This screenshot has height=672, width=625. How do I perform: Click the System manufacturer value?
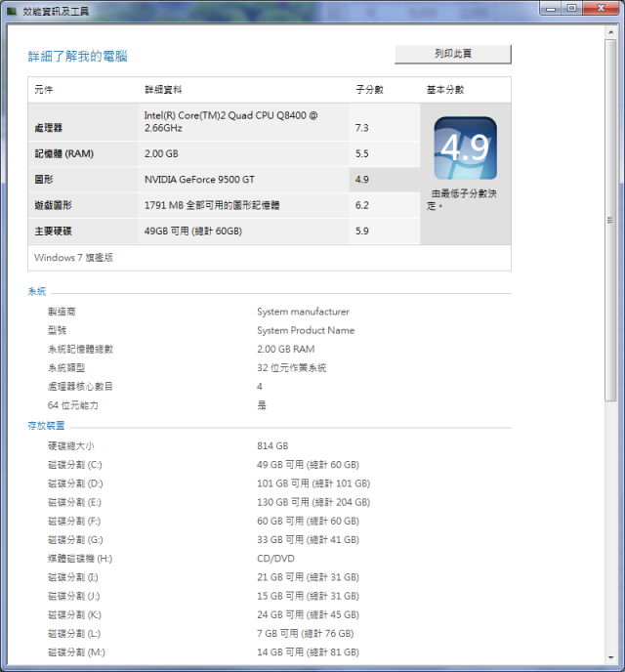tap(303, 312)
